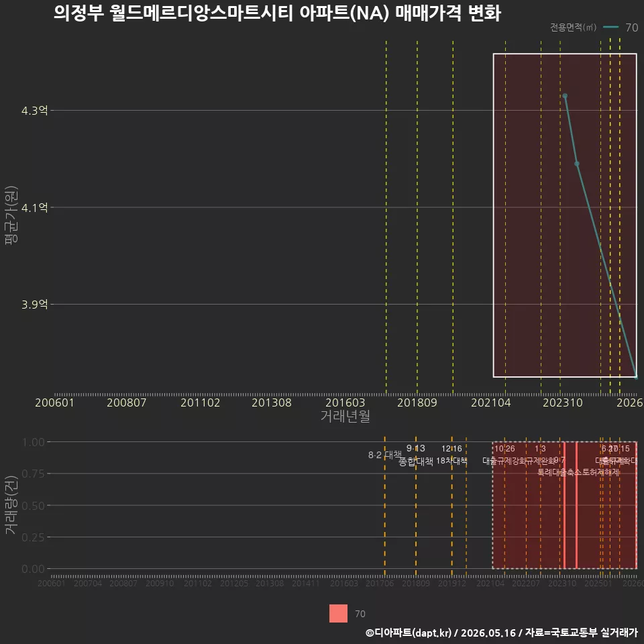
Task: Click 200601 on the price chart x-axis
Action: point(54,402)
